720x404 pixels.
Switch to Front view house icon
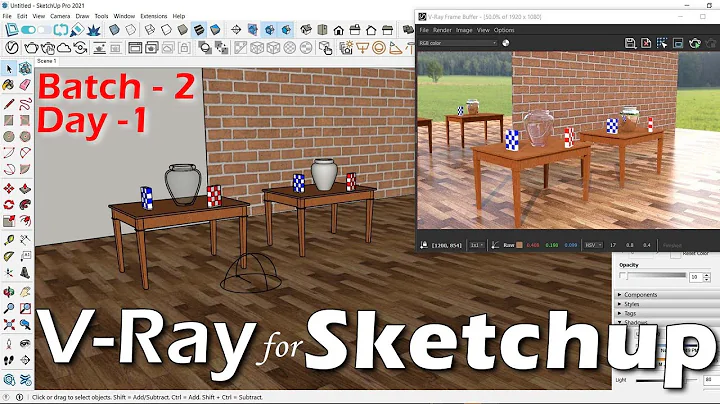click(x=338, y=30)
